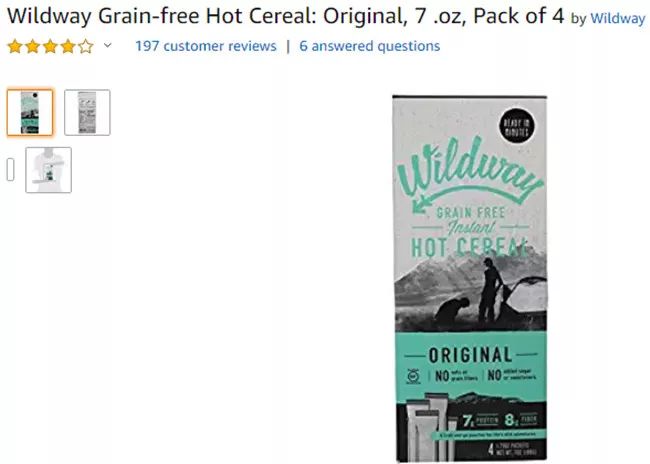Viewport: 650px width, 464px height.
Task: Click the first gold rating star
Action: pos(15,46)
